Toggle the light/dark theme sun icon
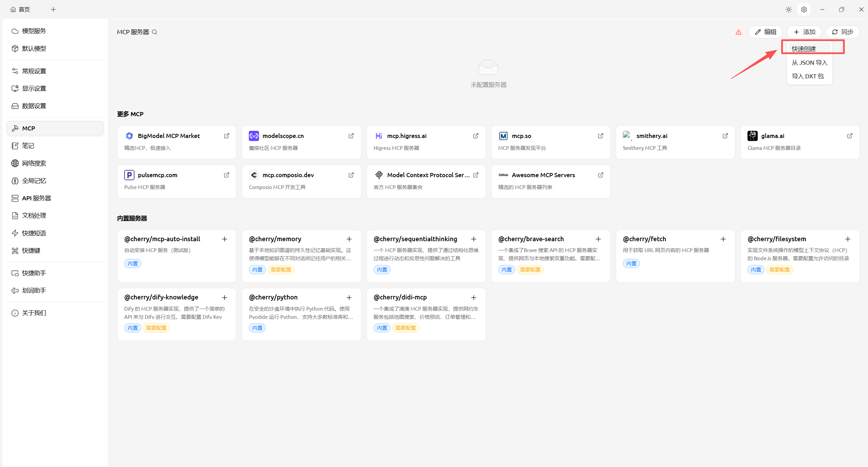Image resolution: width=868 pixels, height=467 pixels. (788, 10)
